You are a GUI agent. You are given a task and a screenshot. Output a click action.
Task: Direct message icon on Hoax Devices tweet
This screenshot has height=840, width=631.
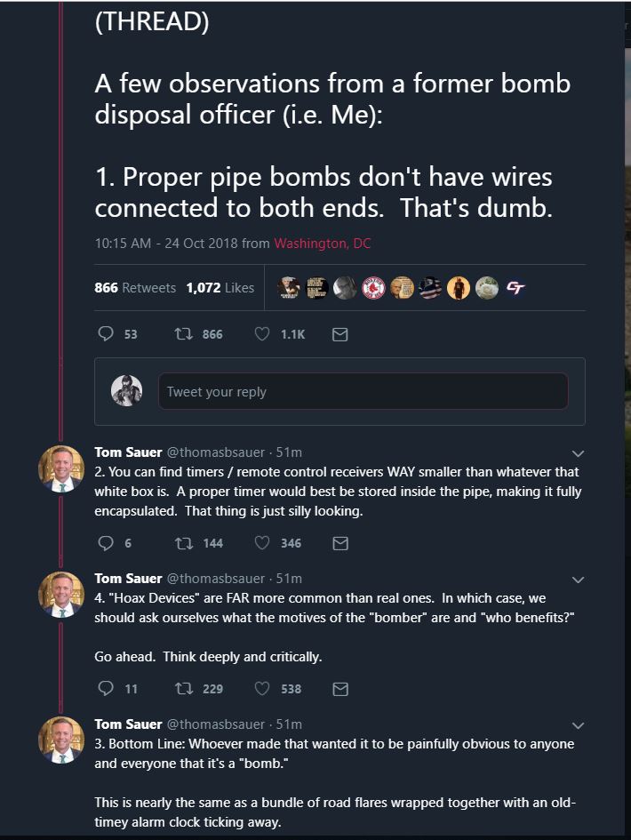click(x=339, y=689)
